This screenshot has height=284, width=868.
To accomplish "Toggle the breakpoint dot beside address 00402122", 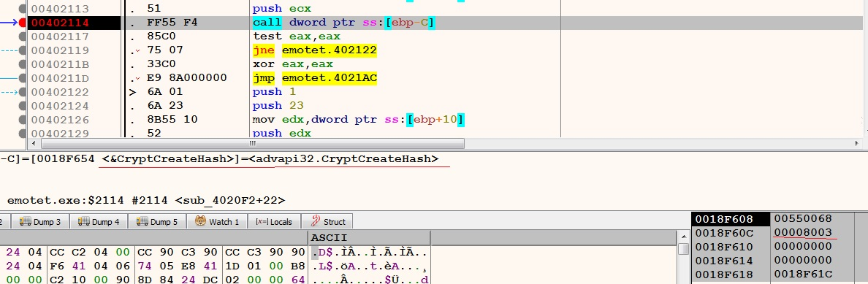I will pyautogui.click(x=22, y=92).
